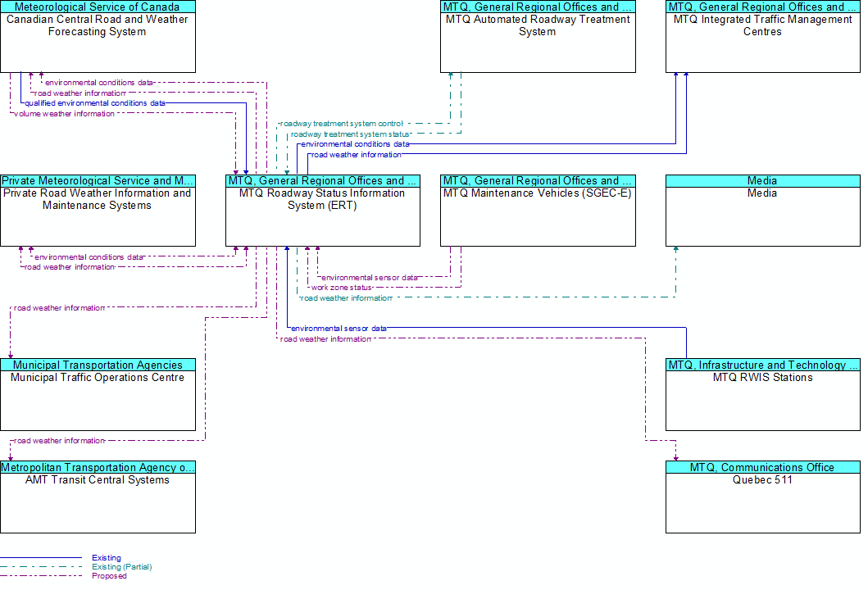The height and width of the screenshot is (590, 868).
Task: Click 'road weather information' label above Municipal Transportation Agencies
Action: [59, 308]
